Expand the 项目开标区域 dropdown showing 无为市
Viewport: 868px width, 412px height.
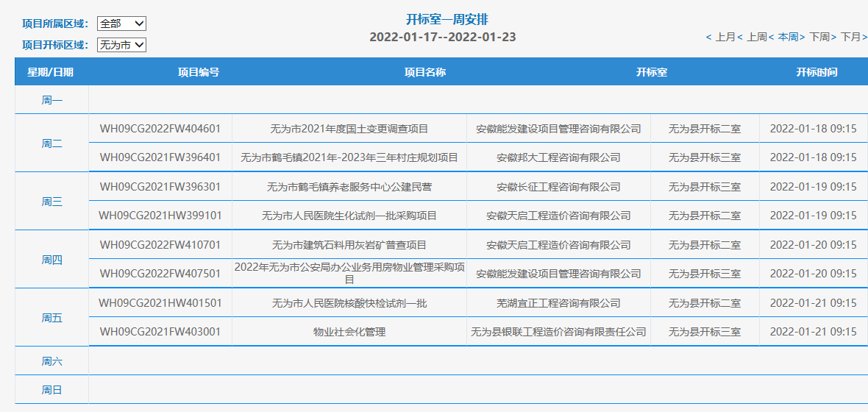[x=121, y=45]
